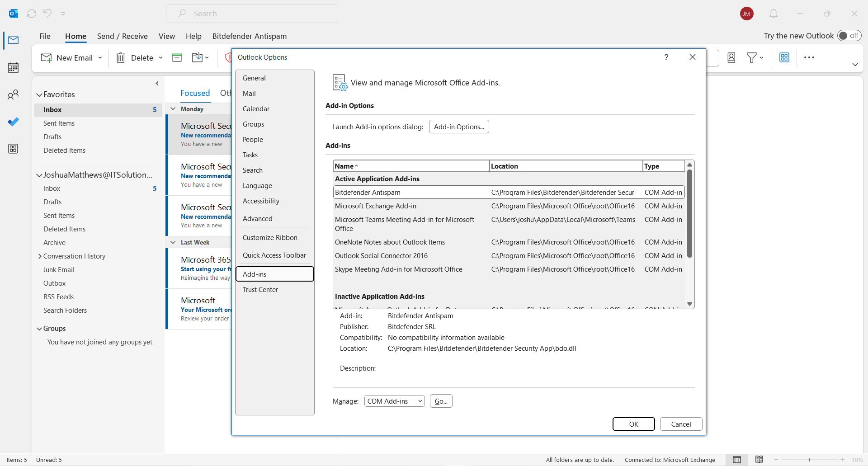The height and width of the screenshot is (466, 868).
Task: Click the Filter Email funnel icon
Action: pyautogui.click(x=751, y=57)
